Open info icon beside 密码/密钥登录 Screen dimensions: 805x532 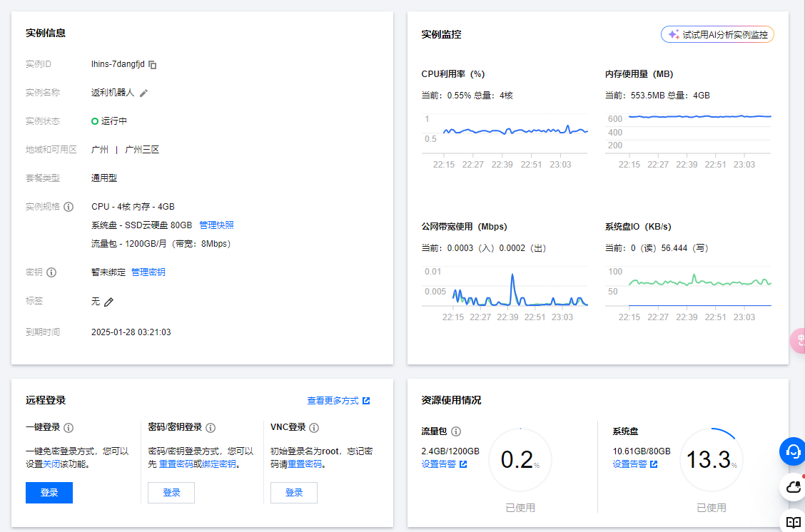[211, 427]
